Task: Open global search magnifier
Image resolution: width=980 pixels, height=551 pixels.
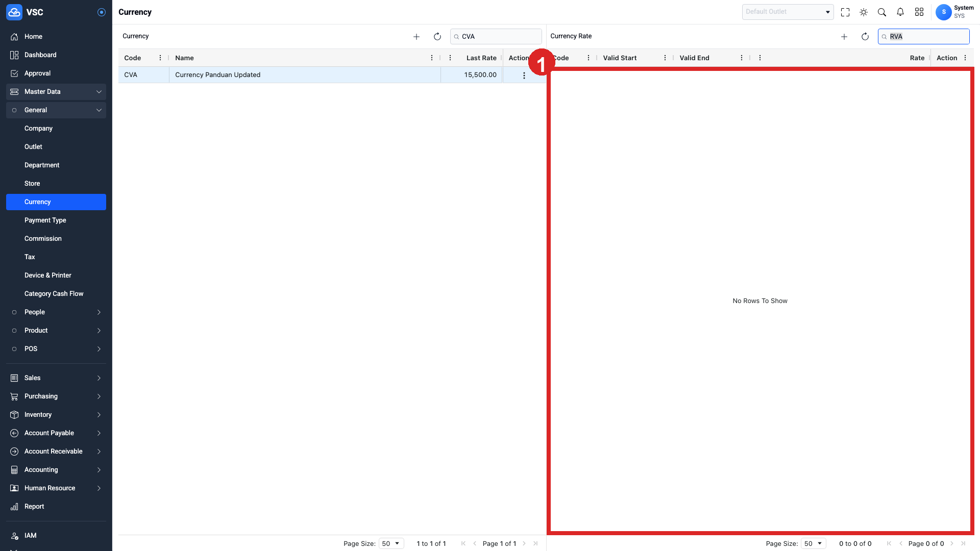Action: point(882,12)
